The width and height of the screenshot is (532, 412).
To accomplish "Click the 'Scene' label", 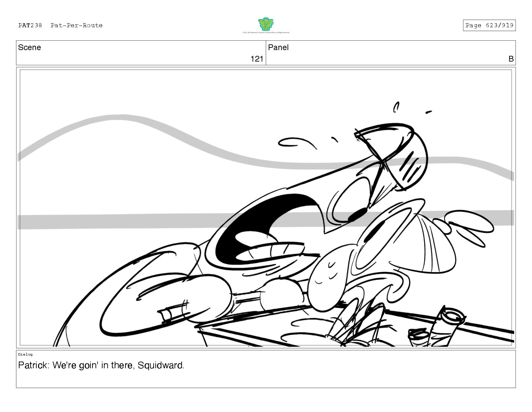I will coord(30,47).
